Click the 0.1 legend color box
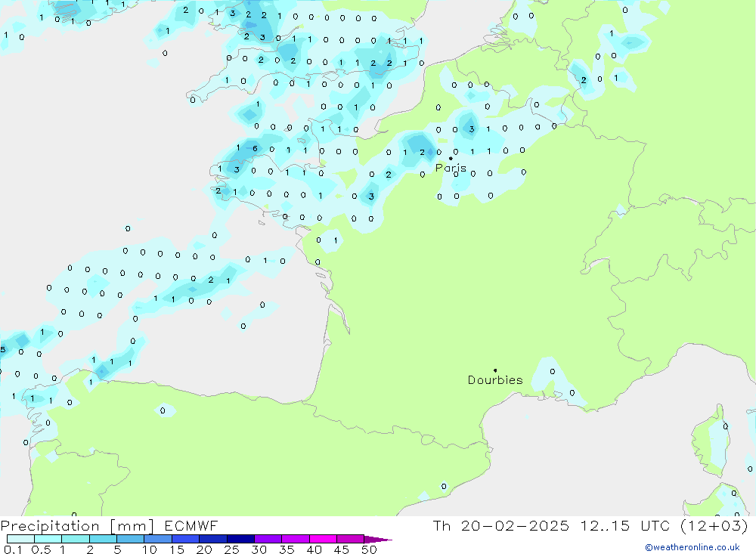Viewport: 756px width, 554px height. [20, 539]
